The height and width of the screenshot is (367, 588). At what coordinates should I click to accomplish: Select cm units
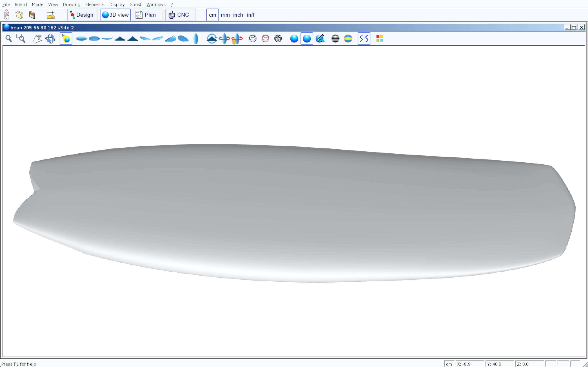(x=212, y=15)
